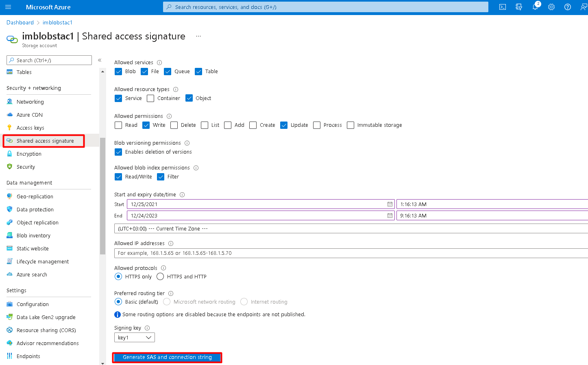Viewport: 588px width, 365px height.
Task: Open the Networking blade
Action: 30,102
